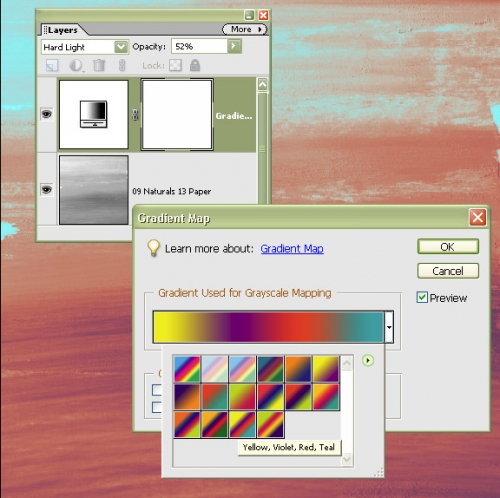This screenshot has width=500, height=498.
Task: Click the create new layer icon
Action: (x=52, y=65)
